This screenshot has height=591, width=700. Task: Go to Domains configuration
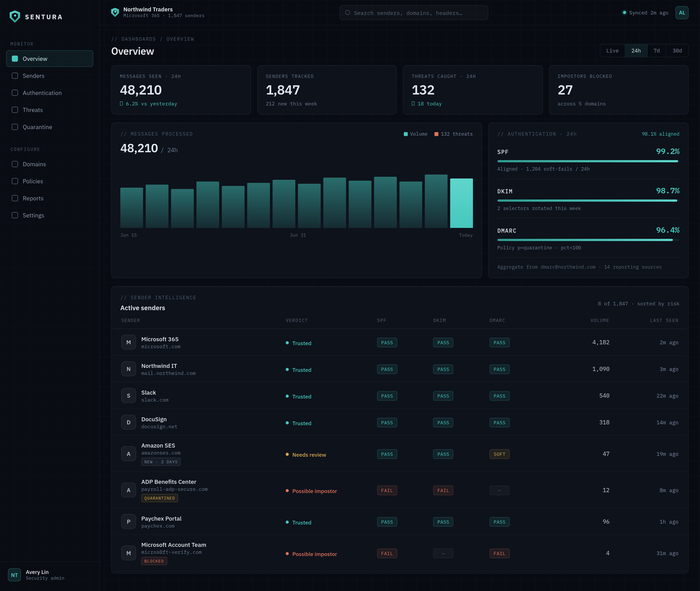pos(49,164)
